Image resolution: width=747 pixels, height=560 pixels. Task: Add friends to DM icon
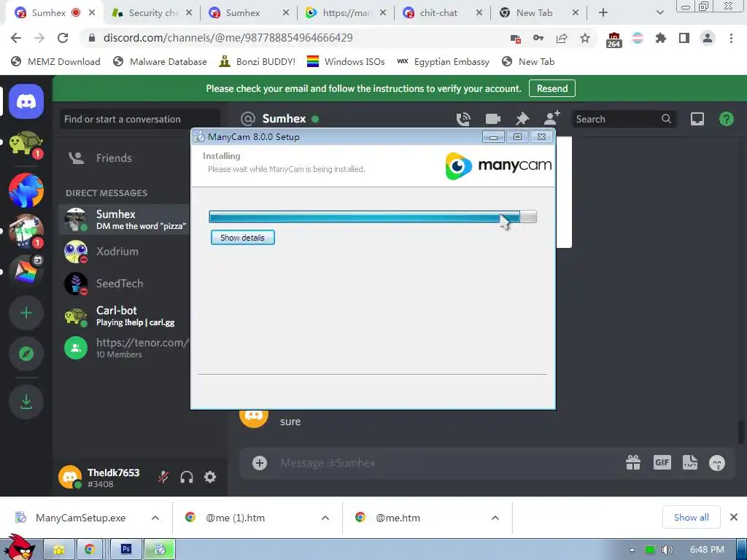(551, 119)
